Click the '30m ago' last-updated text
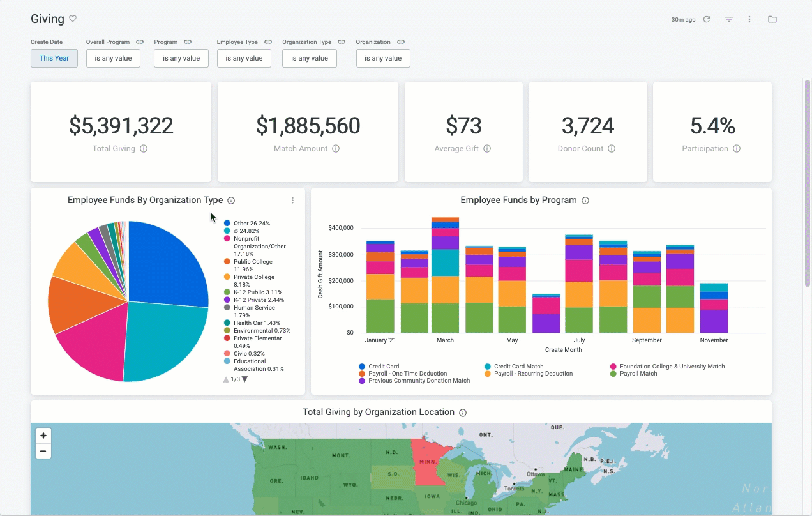This screenshot has width=812, height=516. pyautogui.click(x=684, y=20)
